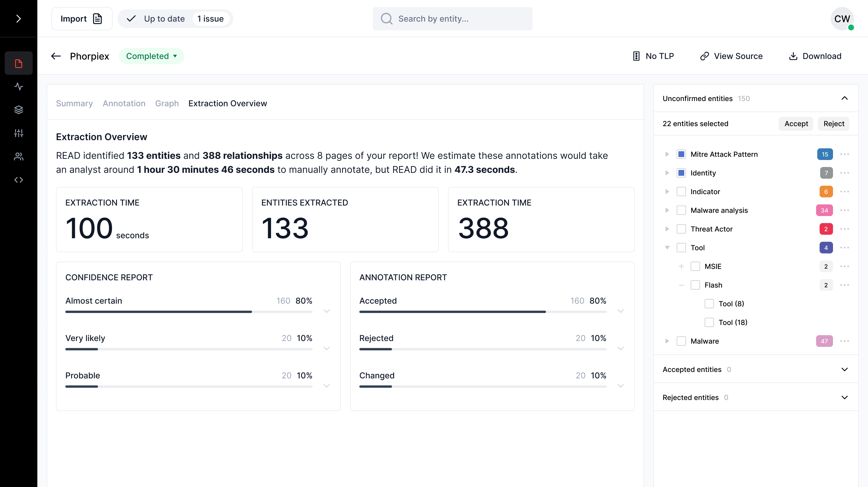This screenshot has width=868, height=487.
Task: Click Accept for selected entities
Action: 796,124
